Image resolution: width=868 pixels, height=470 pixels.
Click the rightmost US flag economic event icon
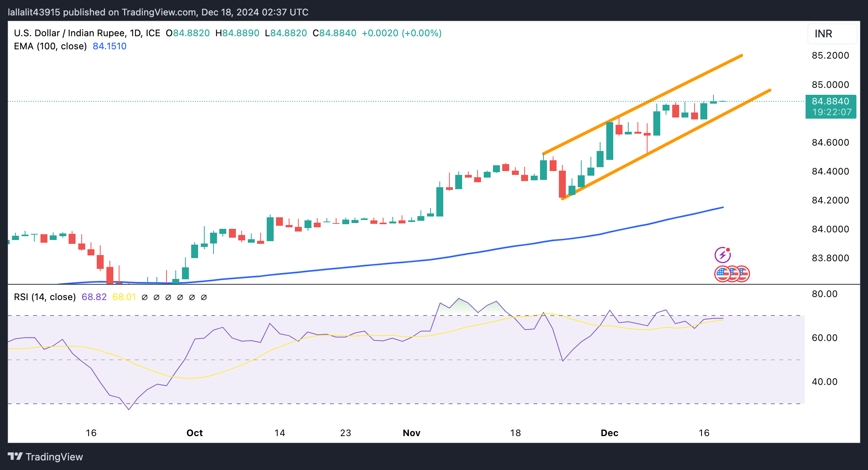744,274
